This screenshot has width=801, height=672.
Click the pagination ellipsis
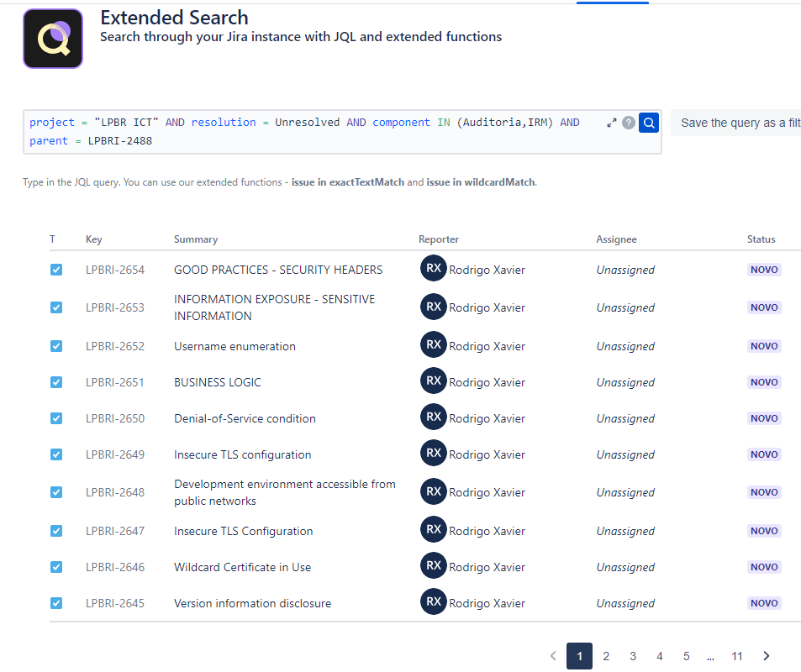(x=710, y=658)
